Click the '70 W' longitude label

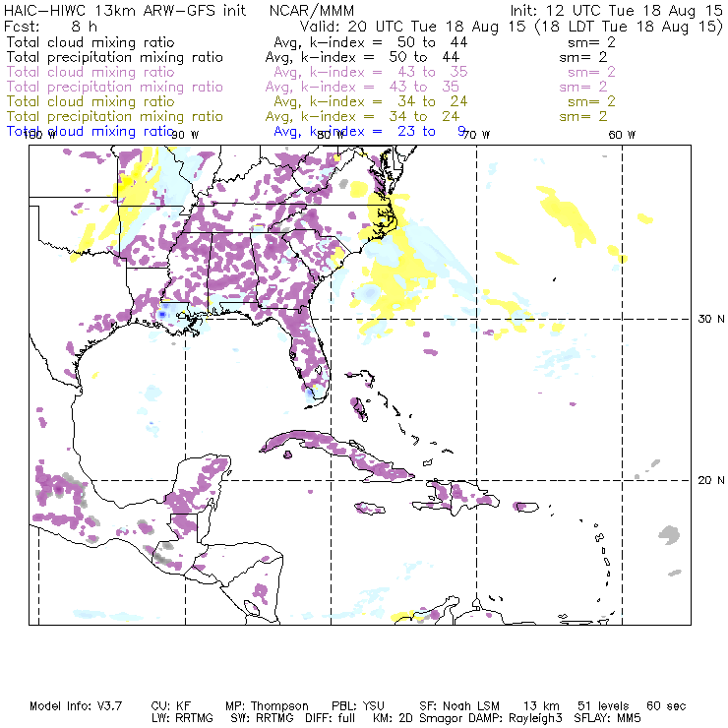coord(476,135)
